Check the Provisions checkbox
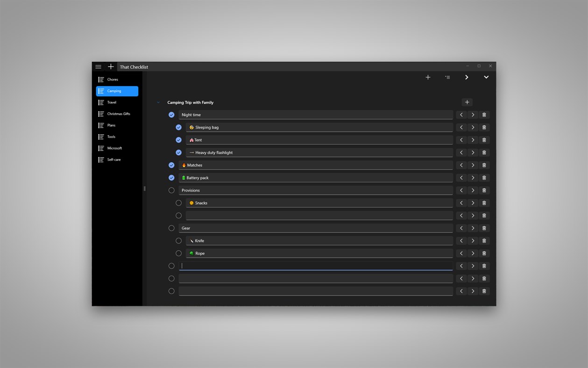Screen dimensions: 588x368 click(x=171, y=190)
